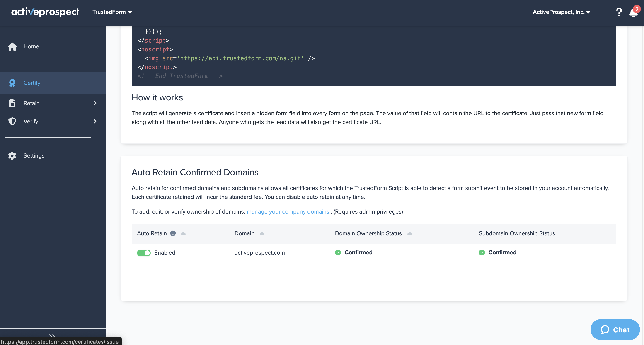Open the Chat support button
The width and height of the screenshot is (644, 345).
coord(615,330)
